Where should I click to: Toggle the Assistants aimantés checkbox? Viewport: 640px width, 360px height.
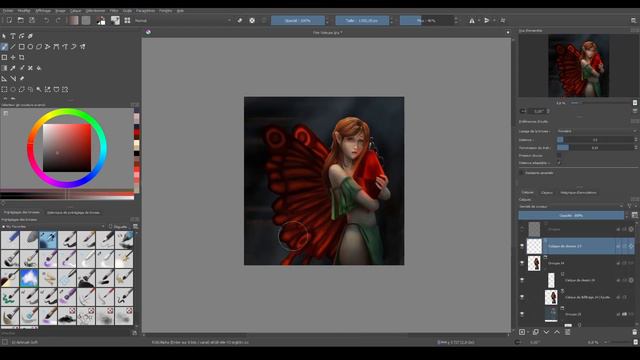point(522,173)
